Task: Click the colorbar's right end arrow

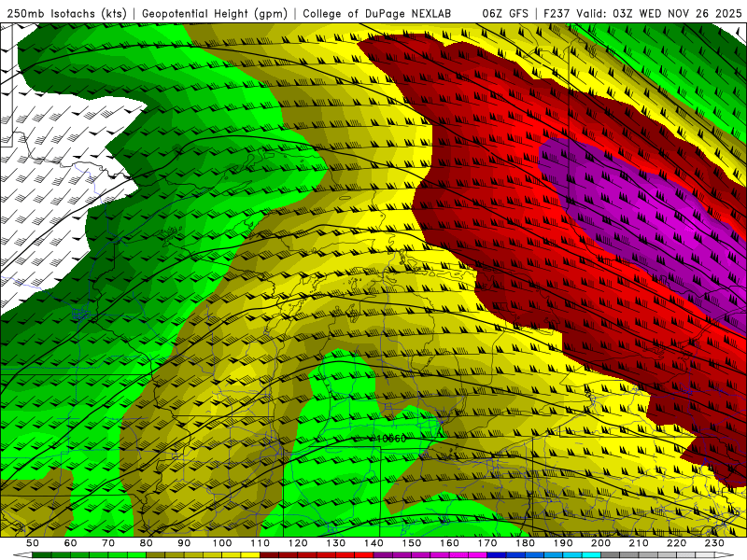Action: click(725, 554)
